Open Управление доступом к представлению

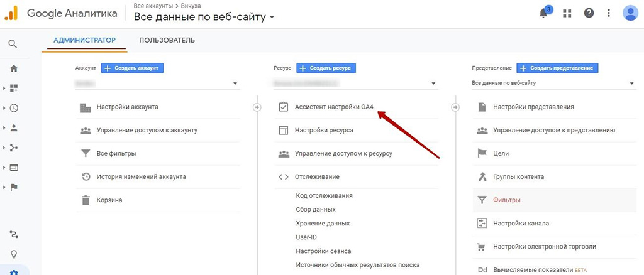point(554,131)
